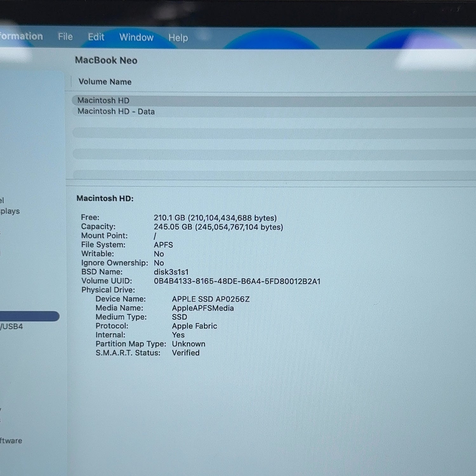The image size is (476, 476).
Task: Select the Displays item in the sidebar
Action: pos(10,211)
